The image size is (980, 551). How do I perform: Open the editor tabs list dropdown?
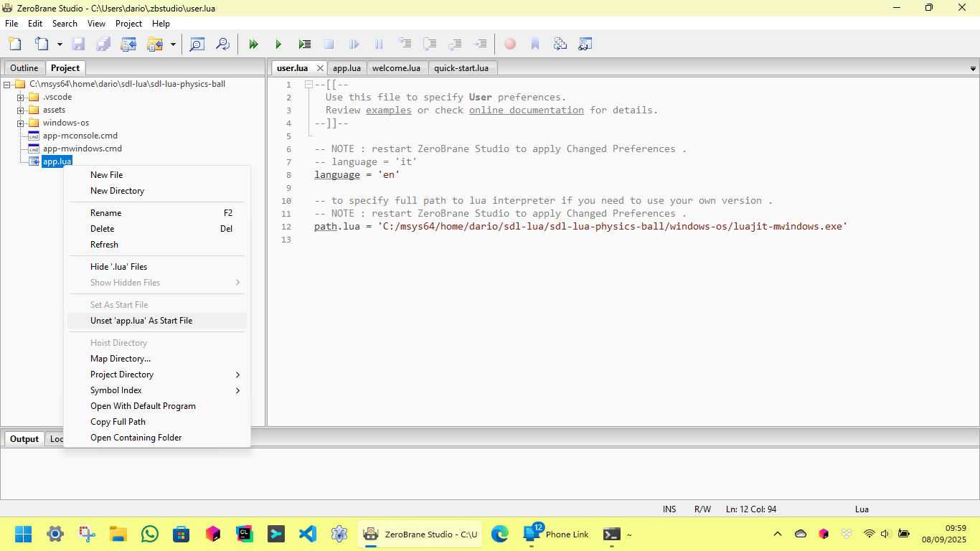[x=974, y=69]
